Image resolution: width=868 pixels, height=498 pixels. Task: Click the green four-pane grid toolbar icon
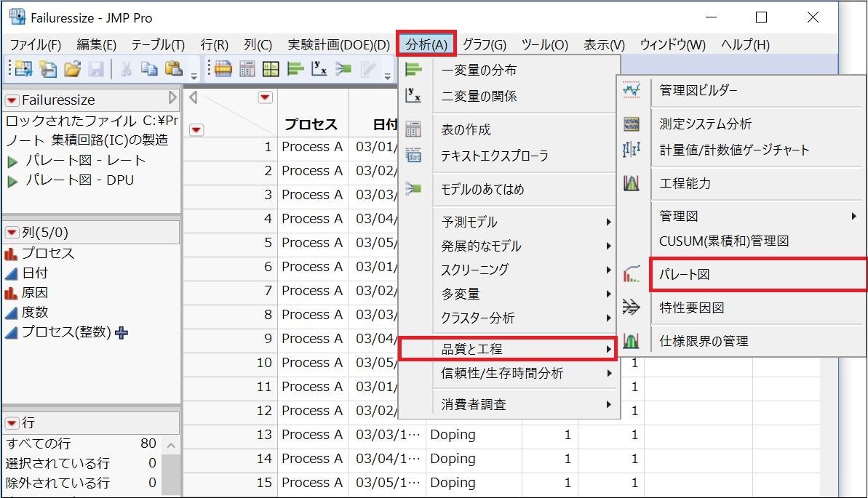271,69
